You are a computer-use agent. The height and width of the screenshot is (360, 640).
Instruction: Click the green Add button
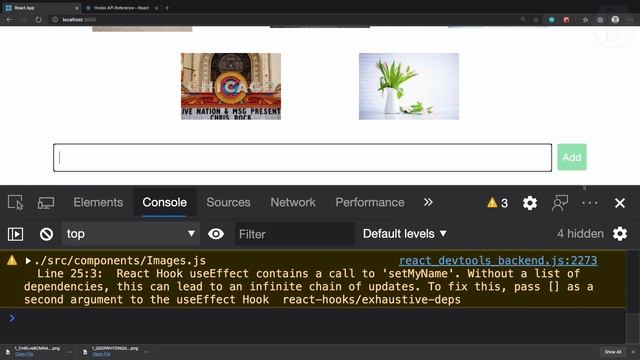(x=572, y=157)
